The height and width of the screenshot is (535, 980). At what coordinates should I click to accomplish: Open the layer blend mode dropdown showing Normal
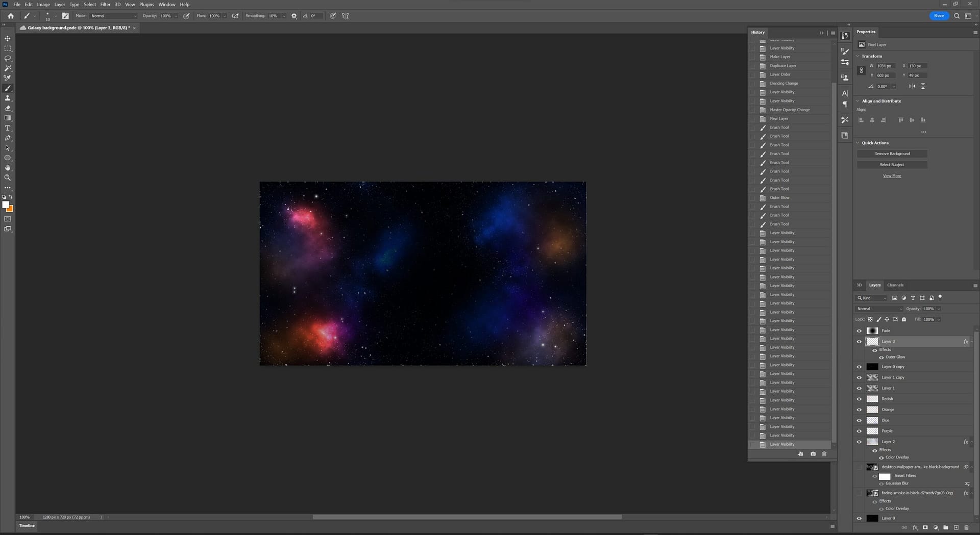tap(878, 309)
